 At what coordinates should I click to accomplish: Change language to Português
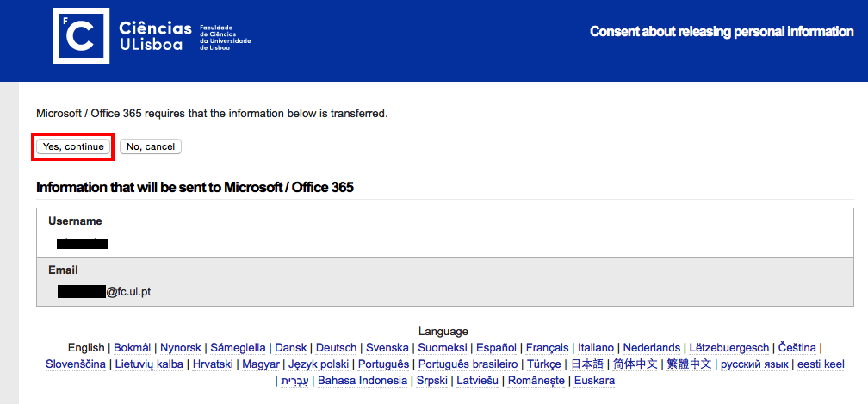(384, 364)
